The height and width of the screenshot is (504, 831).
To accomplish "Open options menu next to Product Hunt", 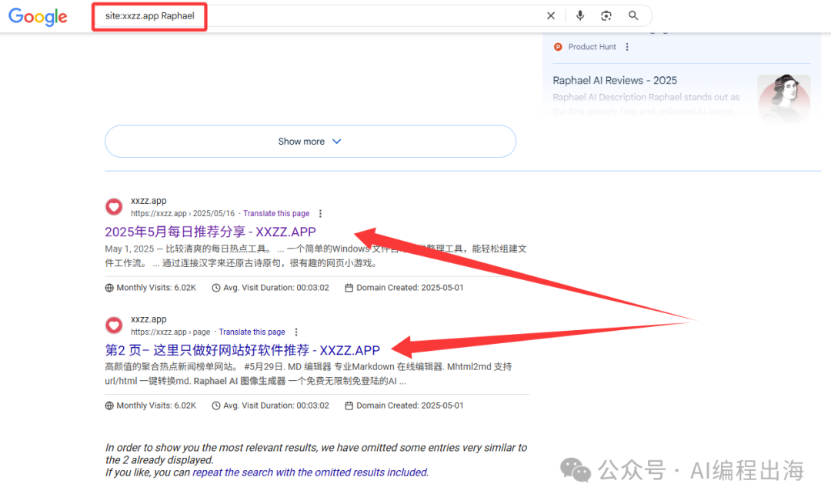I will pos(627,47).
